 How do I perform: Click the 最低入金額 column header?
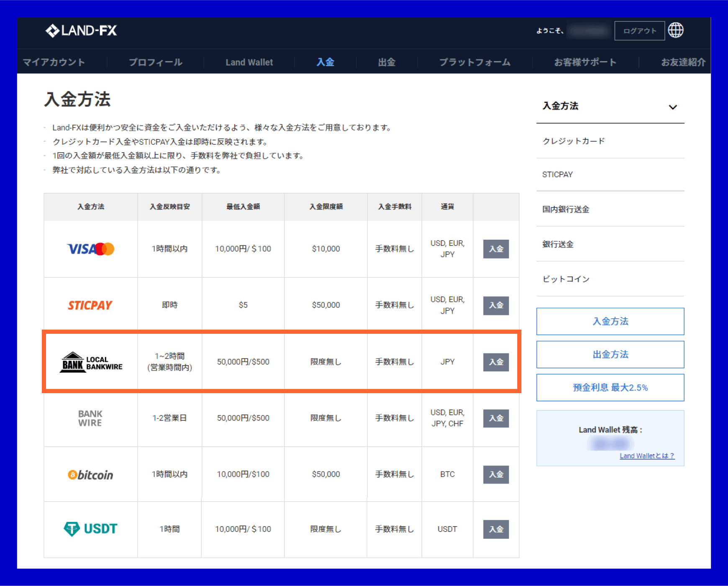tap(243, 207)
